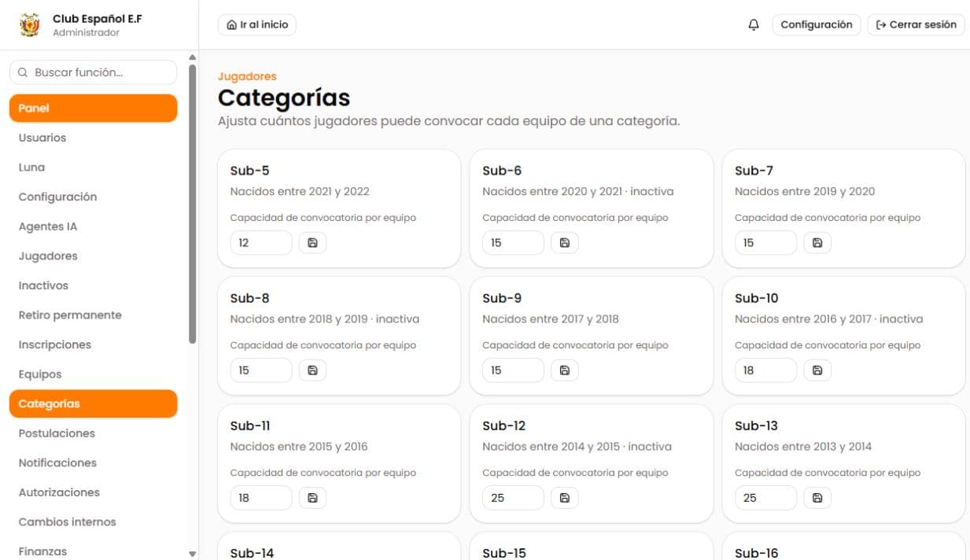Screen dimensions: 970x560
Task: Go to home with Ir al inicio
Action: (257, 25)
